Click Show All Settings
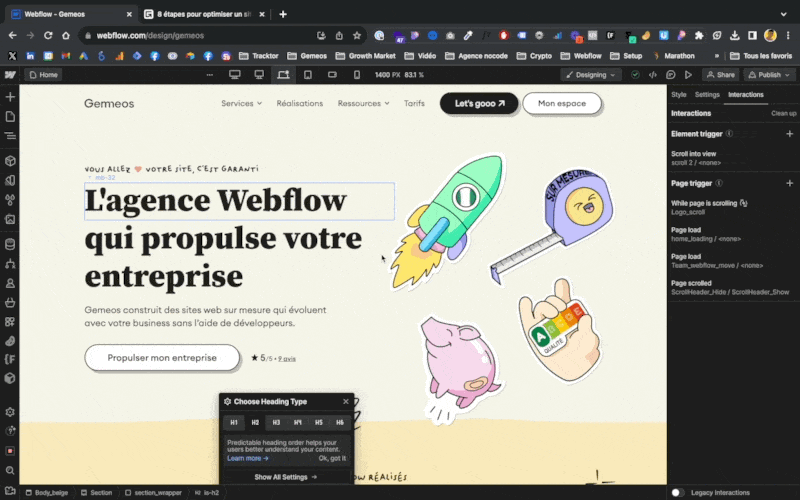The width and height of the screenshot is (800, 500). tap(286, 477)
